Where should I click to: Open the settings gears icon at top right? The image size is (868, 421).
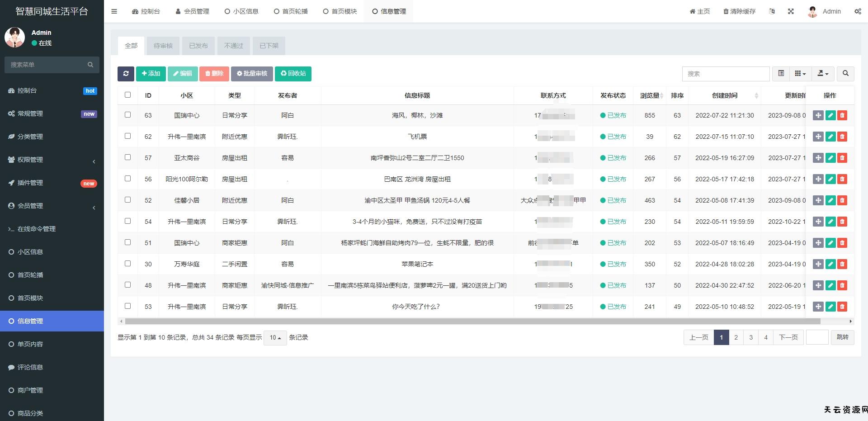(858, 11)
